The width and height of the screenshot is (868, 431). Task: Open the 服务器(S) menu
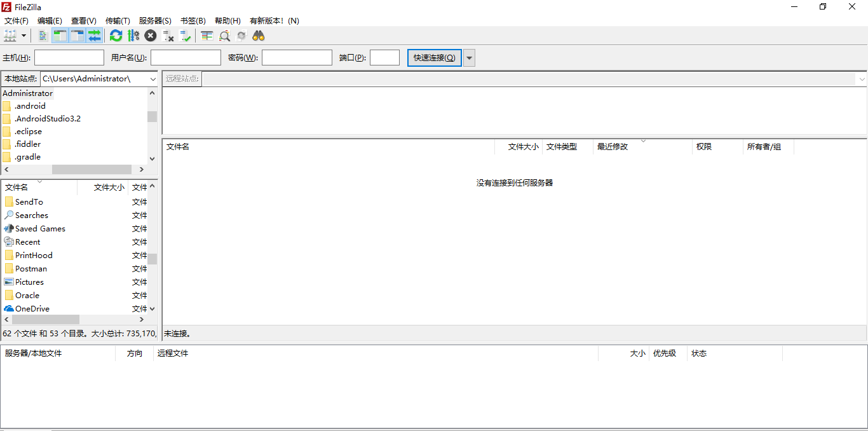tap(154, 20)
